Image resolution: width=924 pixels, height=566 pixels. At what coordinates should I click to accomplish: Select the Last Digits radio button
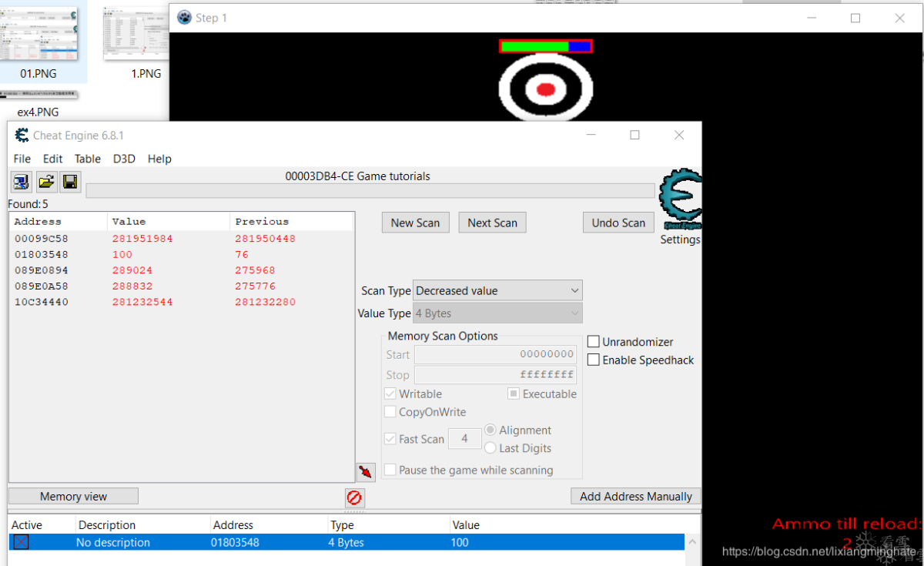point(490,447)
